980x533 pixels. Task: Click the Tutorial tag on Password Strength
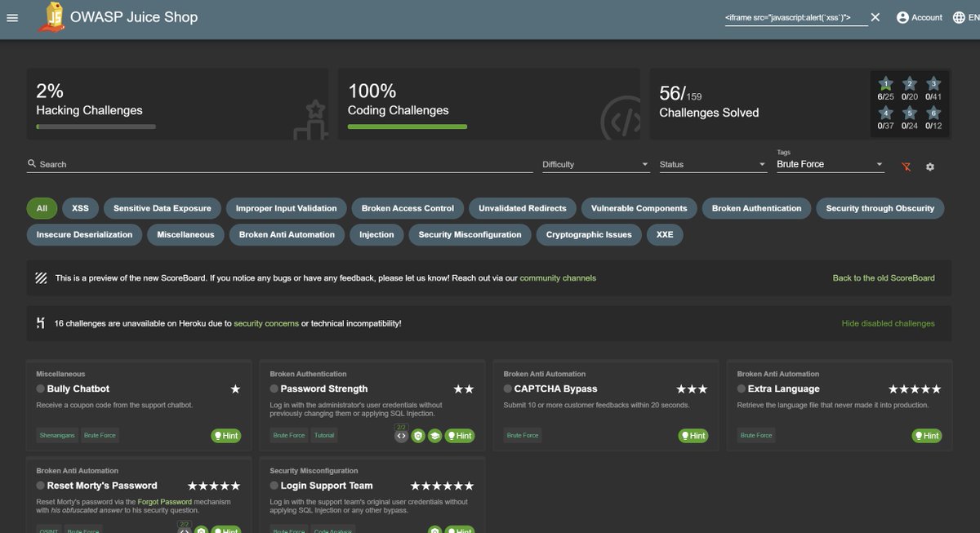click(x=324, y=436)
